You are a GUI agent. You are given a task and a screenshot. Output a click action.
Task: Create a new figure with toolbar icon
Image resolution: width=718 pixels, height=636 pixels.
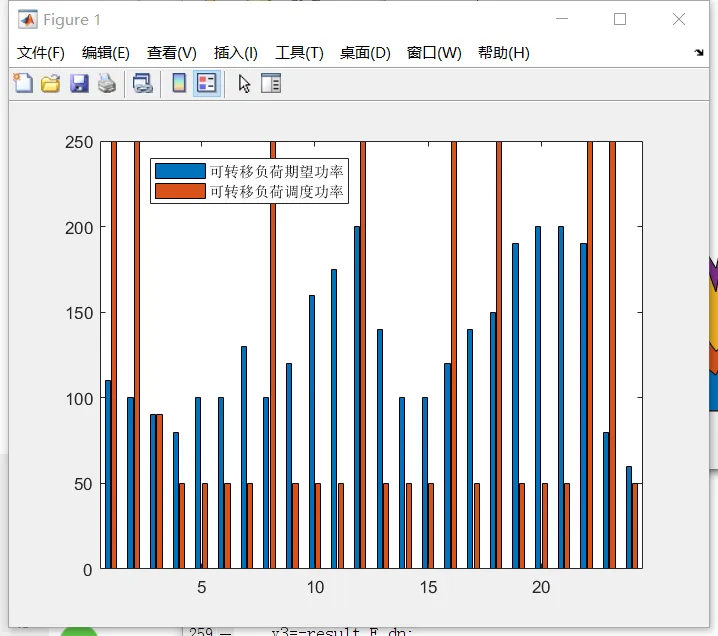pyautogui.click(x=23, y=83)
